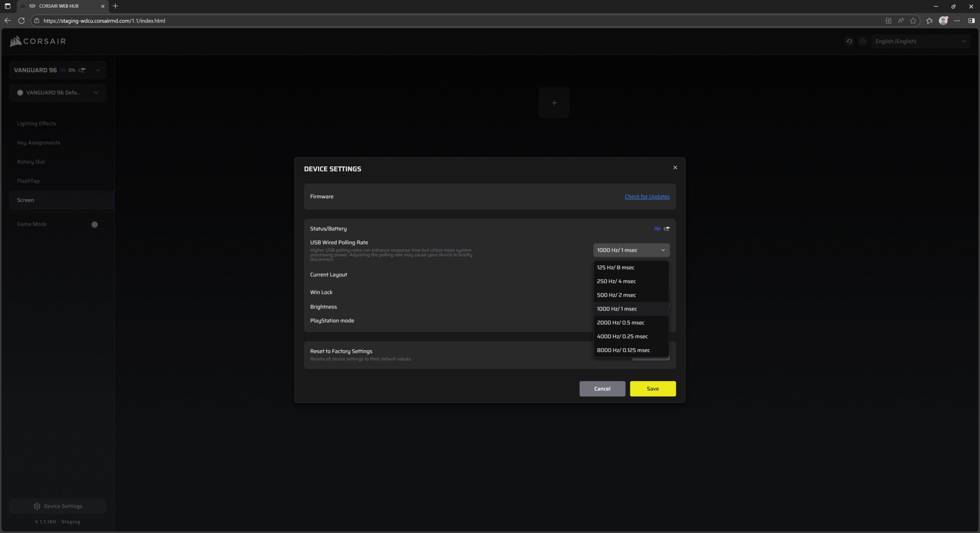Open the English language dropdown
980x533 pixels.
pos(920,41)
